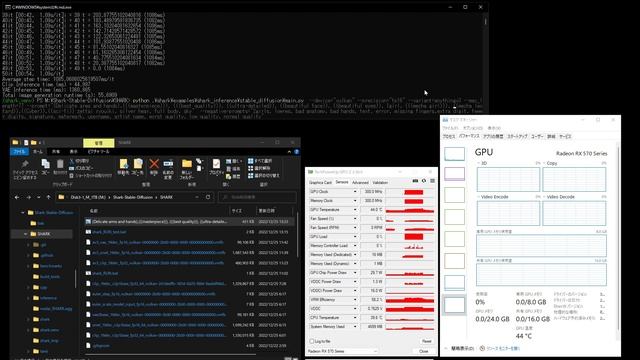
Task: Open the Radeon RX 570 Series device dropdown
Action: (x=342, y=351)
